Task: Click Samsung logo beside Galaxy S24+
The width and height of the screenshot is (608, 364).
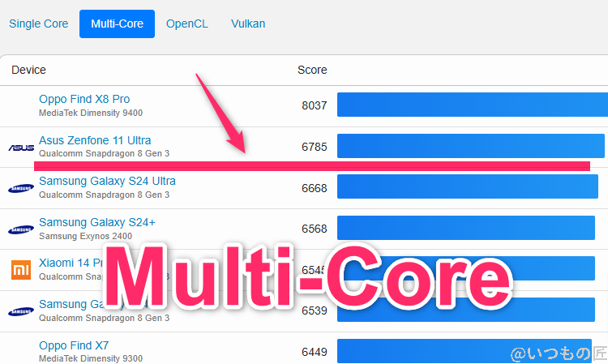Action: click(21, 229)
